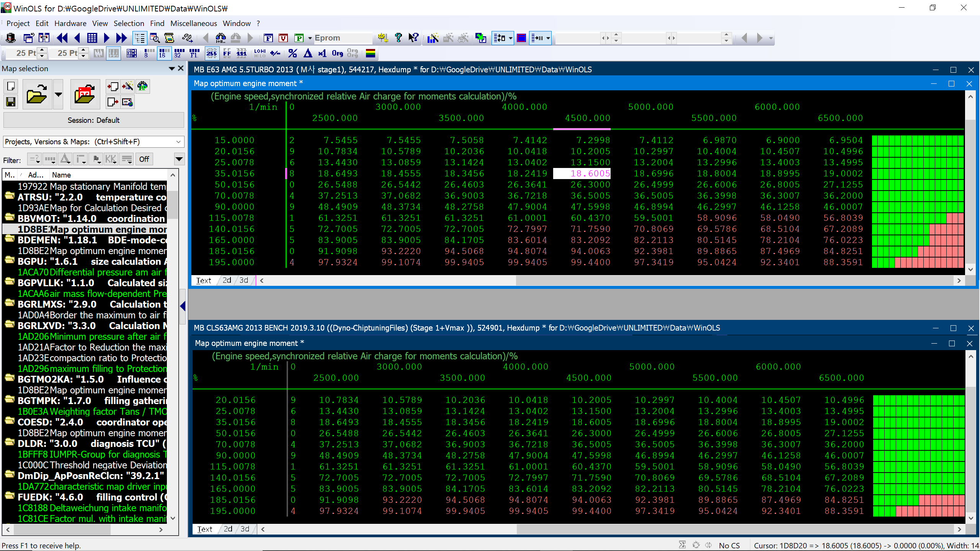Viewport: 980px width, 551px height.
Task: Toggle the decimal 255 number format
Action: click(211, 53)
